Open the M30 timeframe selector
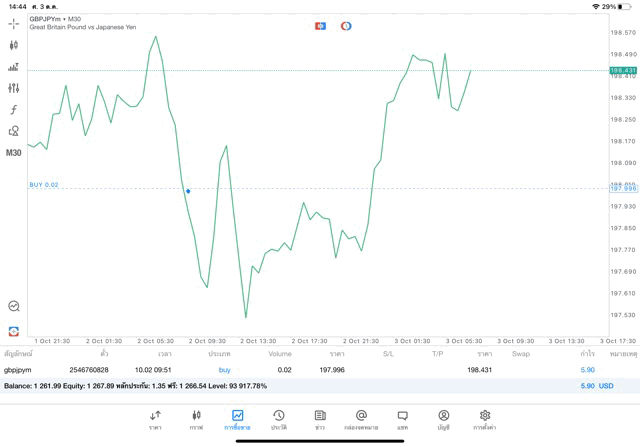The width and height of the screenshot is (640, 447). 13,153
